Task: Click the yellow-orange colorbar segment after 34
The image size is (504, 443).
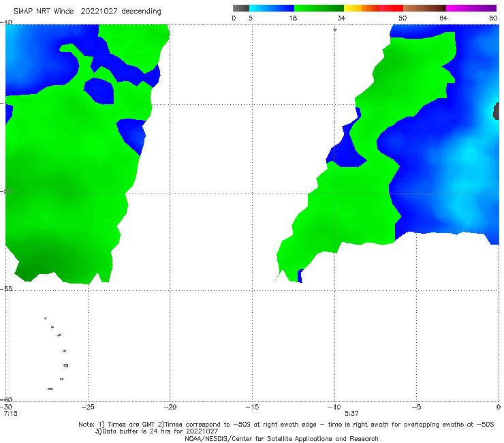Action: point(361,8)
